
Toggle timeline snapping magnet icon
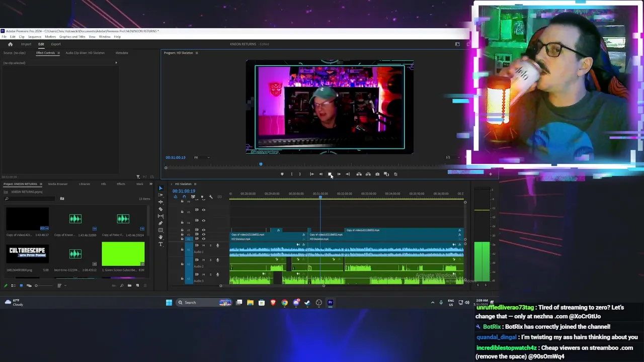tap(184, 197)
